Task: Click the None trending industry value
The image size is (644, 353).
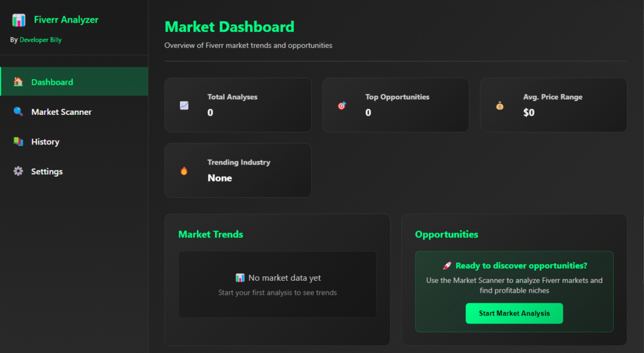Action: (219, 178)
